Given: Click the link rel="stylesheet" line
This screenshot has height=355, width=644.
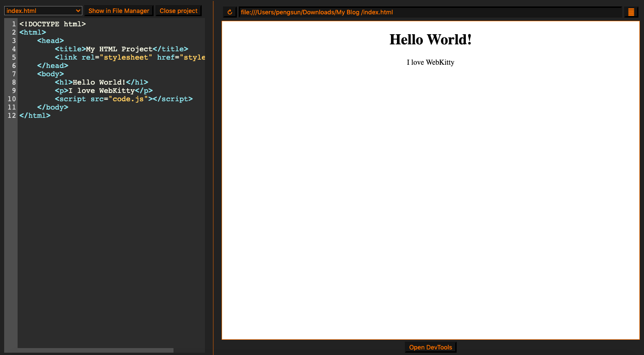Looking at the screenshot, I should (x=130, y=57).
